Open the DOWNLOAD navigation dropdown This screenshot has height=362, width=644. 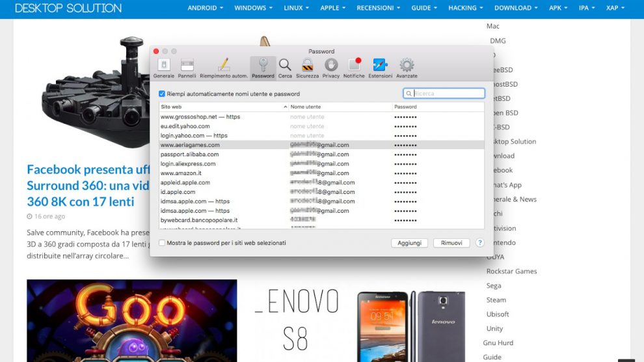[x=517, y=8]
